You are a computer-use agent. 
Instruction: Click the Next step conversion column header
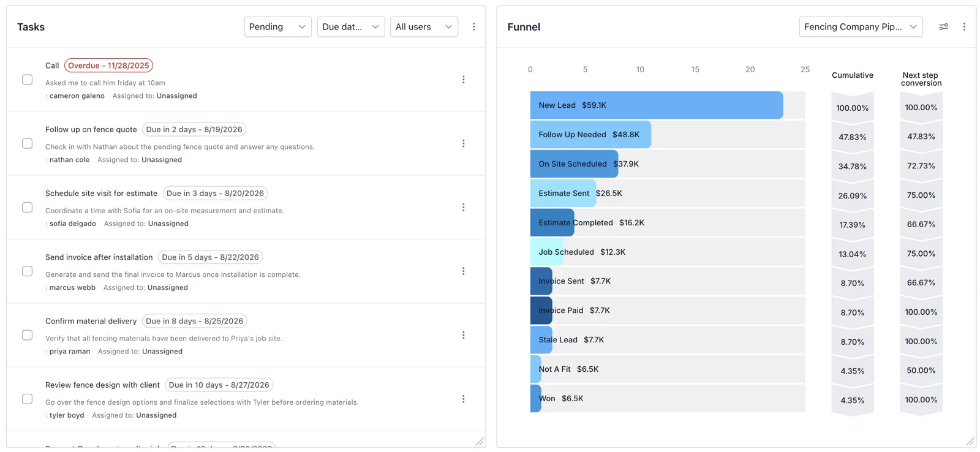point(921,79)
